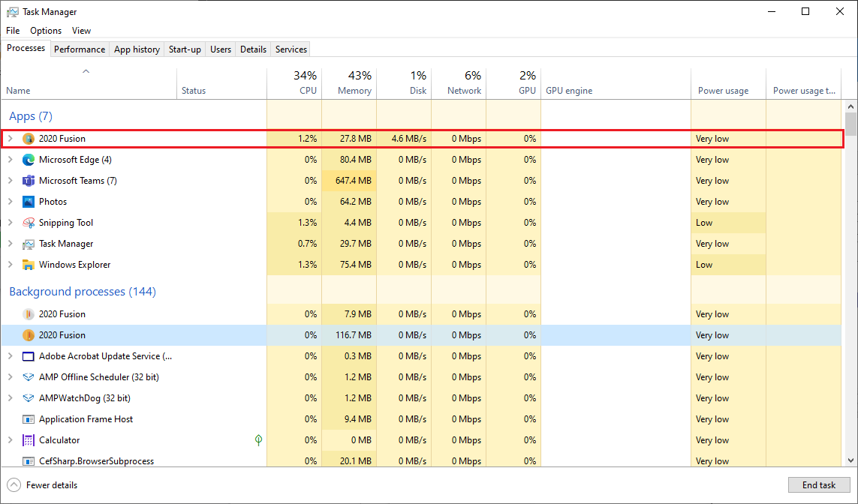The image size is (858, 504).
Task: Click the scrollbar up arrow
Action: click(x=850, y=106)
